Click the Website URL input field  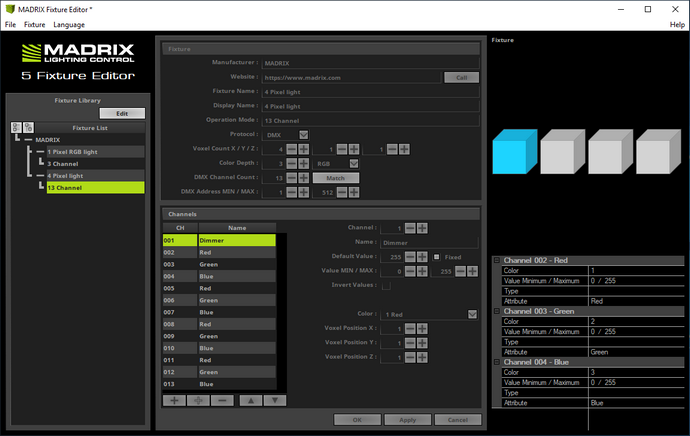[352, 77]
